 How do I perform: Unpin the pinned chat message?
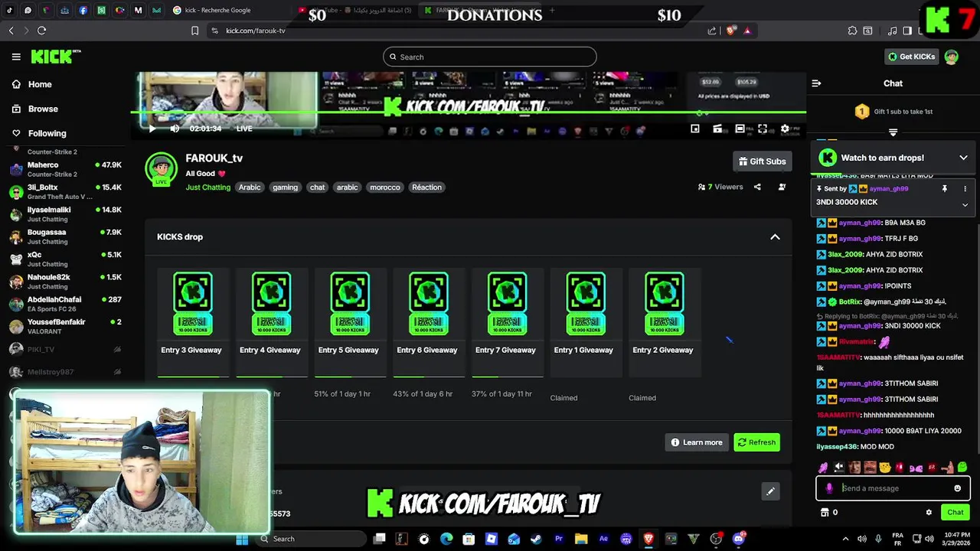[945, 188]
